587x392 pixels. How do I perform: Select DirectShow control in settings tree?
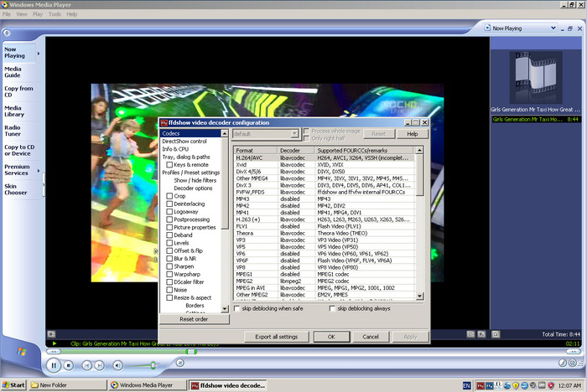[184, 141]
